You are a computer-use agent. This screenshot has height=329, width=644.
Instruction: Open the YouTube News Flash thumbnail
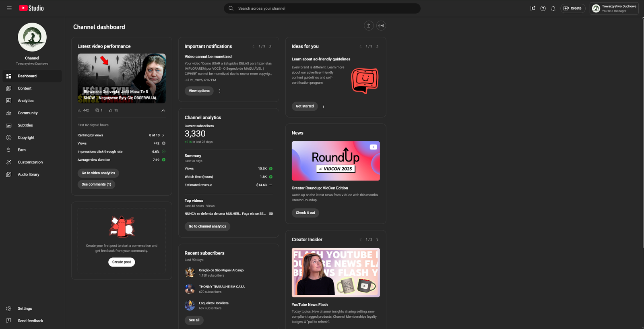click(x=336, y=273)
